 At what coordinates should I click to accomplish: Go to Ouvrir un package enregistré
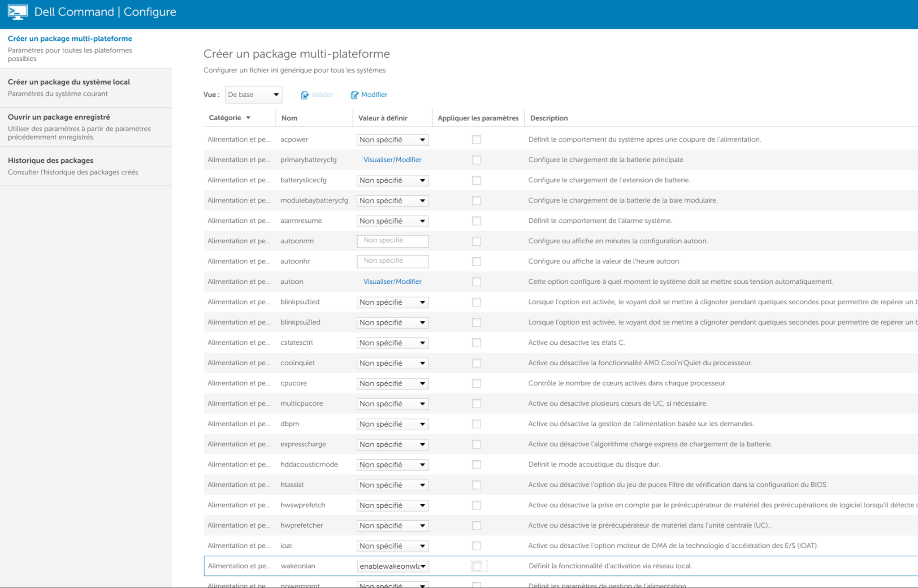click(x=59, y=117)
